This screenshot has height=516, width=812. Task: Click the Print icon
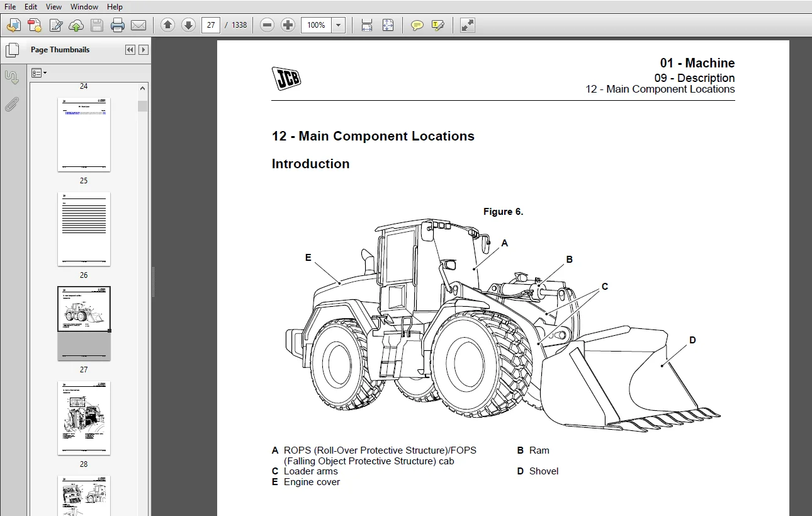click(x=118, y=25)
